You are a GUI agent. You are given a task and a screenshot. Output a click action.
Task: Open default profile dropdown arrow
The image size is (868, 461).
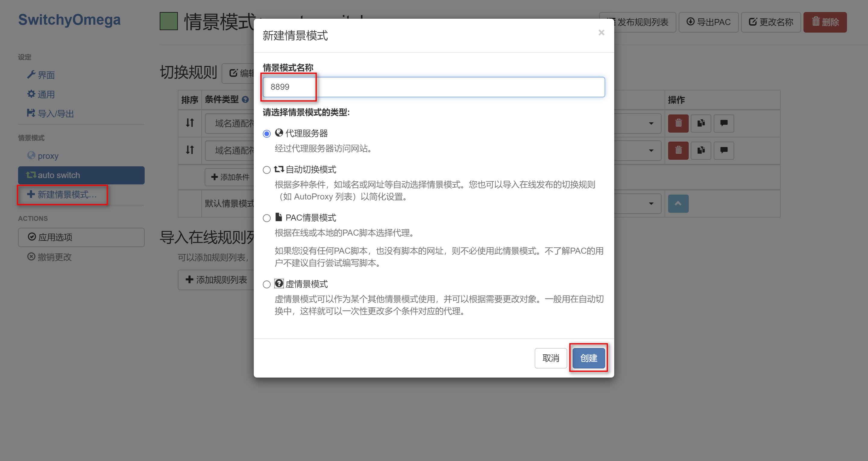pyautogui.click(x=651, y=204)
